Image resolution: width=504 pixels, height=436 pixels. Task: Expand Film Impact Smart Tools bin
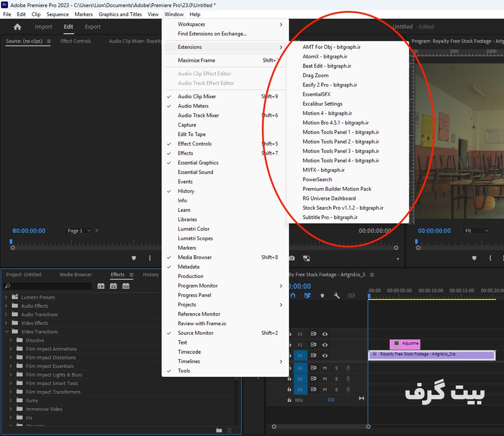[x=11, y=383]
